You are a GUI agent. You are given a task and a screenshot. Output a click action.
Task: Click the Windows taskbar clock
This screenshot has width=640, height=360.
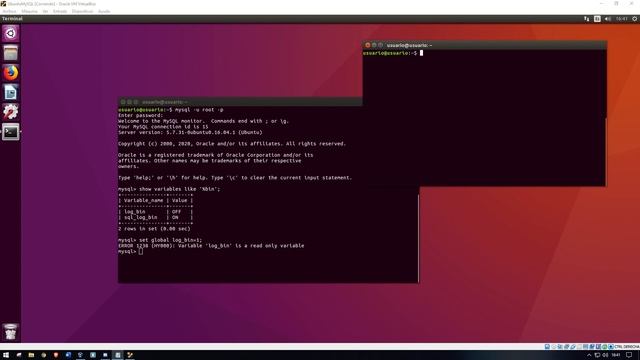click(616, 355)
